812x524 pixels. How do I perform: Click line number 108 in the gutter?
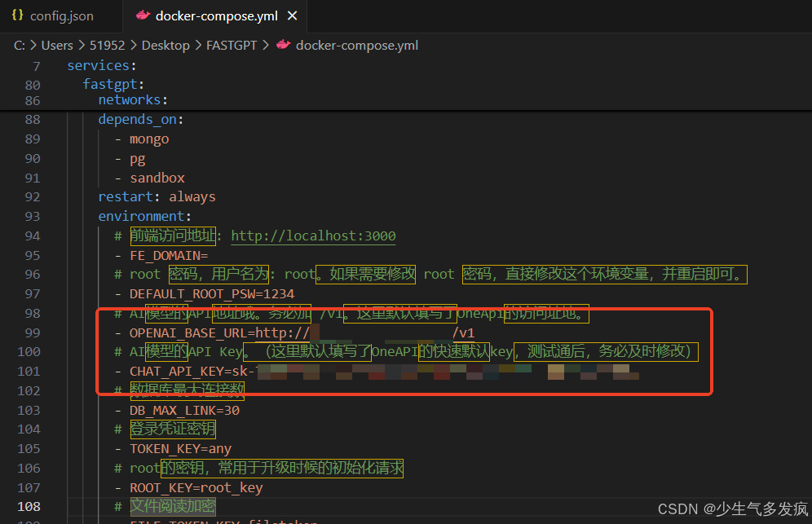click(29, 506)
